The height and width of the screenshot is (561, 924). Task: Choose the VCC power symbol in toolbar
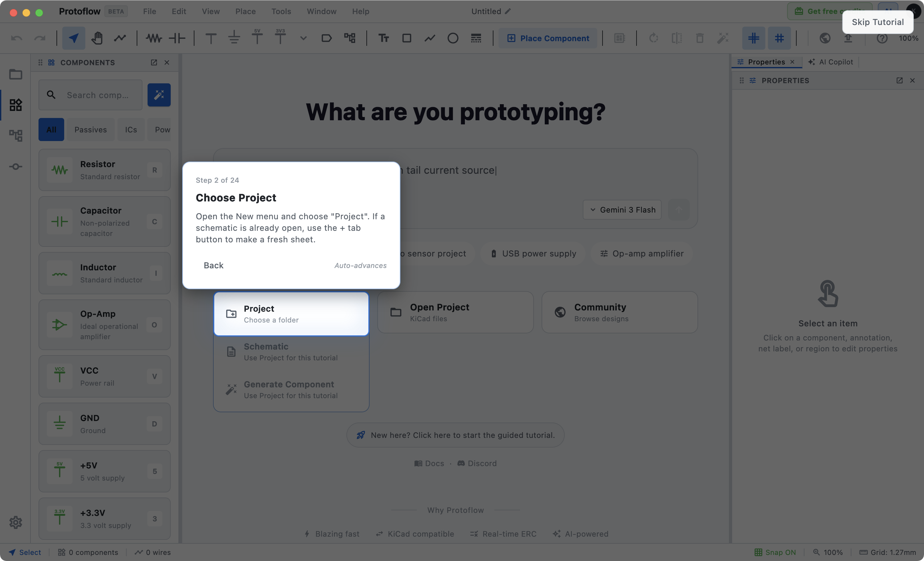(211, 38)
